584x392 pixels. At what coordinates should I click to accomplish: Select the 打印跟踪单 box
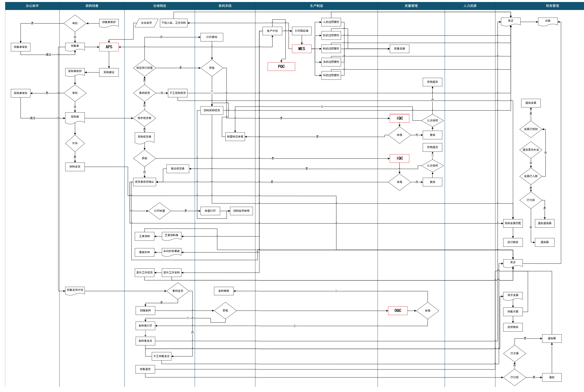click(301, 31)
